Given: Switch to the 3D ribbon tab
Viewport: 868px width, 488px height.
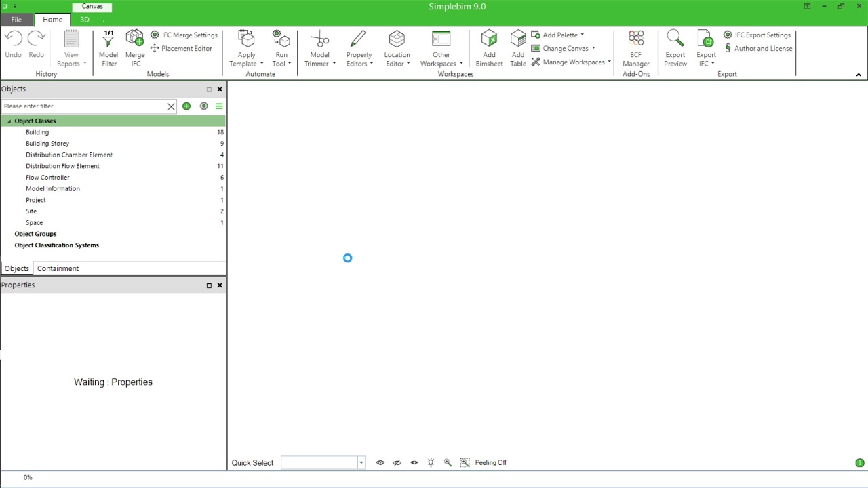Looking at the screenshot, I should tap(85, 20).
